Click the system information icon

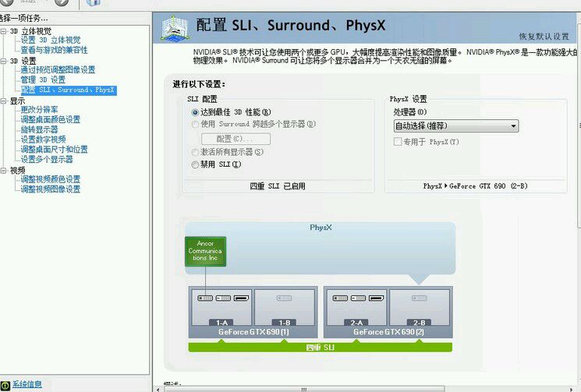(5, 386)
